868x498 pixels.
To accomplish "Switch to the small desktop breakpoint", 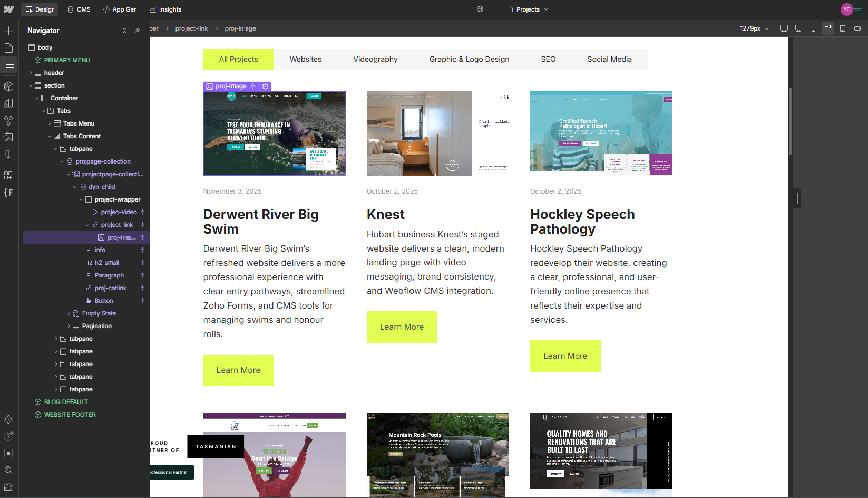I will coord(813,28).
